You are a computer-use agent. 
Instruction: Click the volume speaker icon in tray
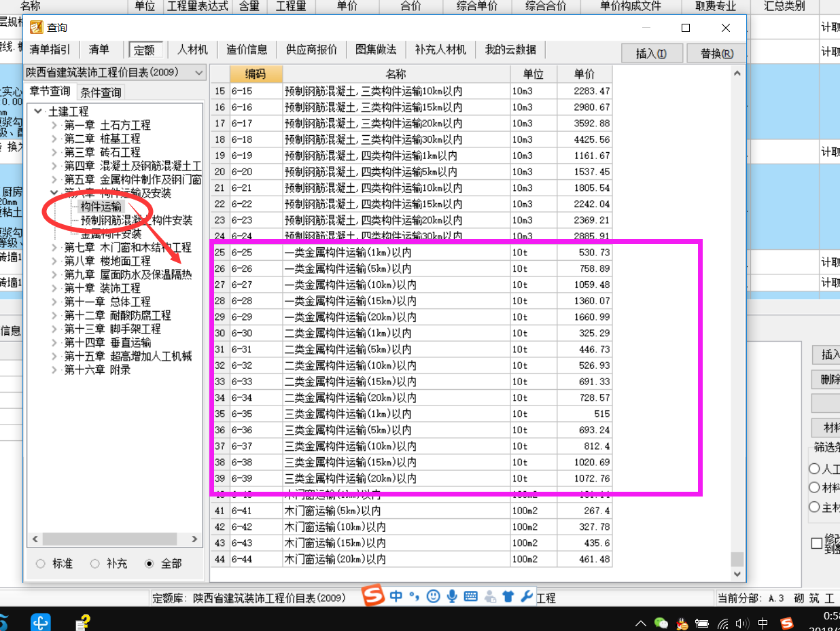[x=742, y=623]
